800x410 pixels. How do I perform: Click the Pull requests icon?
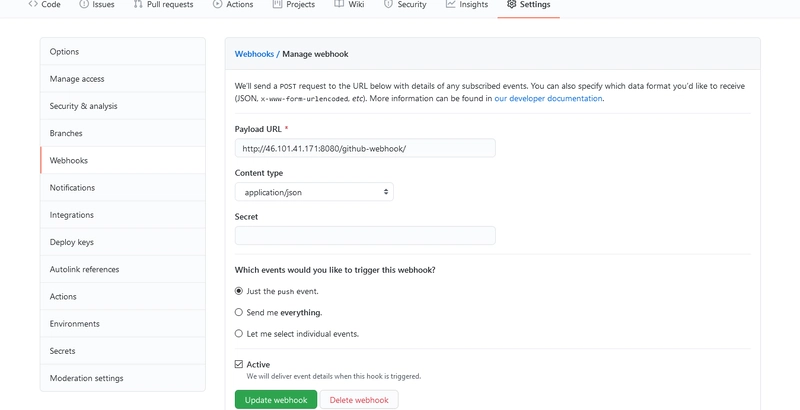138,4
